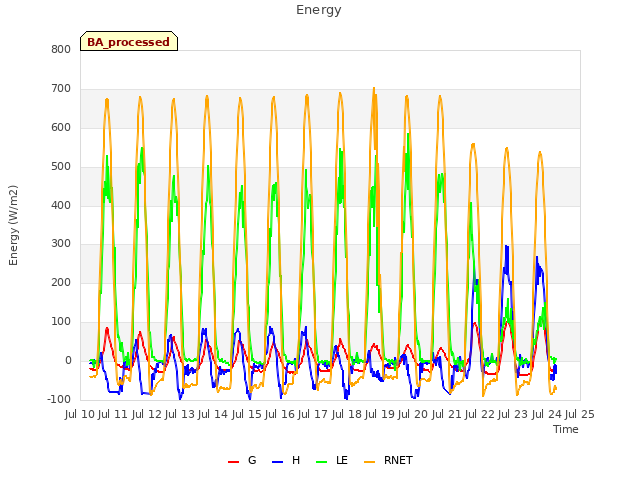Click the orange RNET legend color marker
The image size is (640, 480).
coord(369,462)
